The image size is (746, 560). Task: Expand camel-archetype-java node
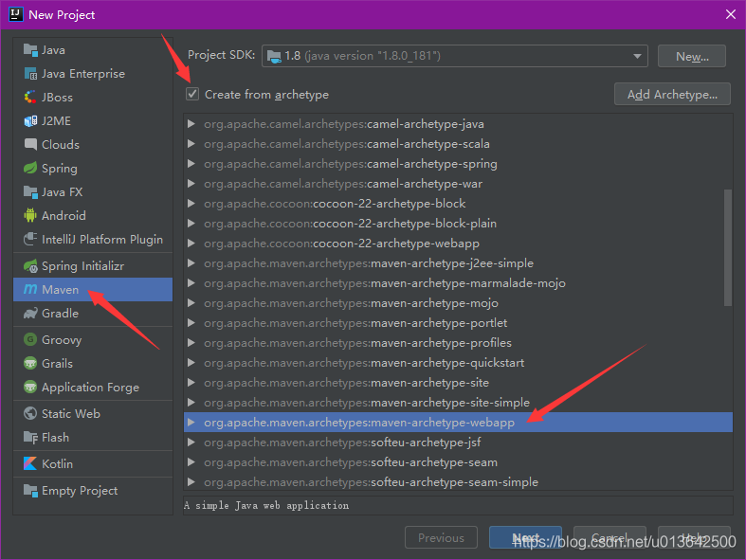(191, 124)
